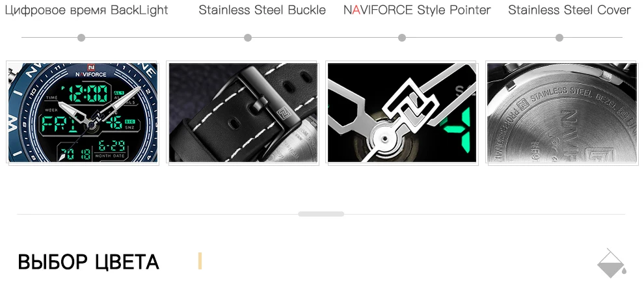Click the NAVIFORCE logo on watch dial
The height and width of the screenshot is (283, 644).
pos(90,71)
